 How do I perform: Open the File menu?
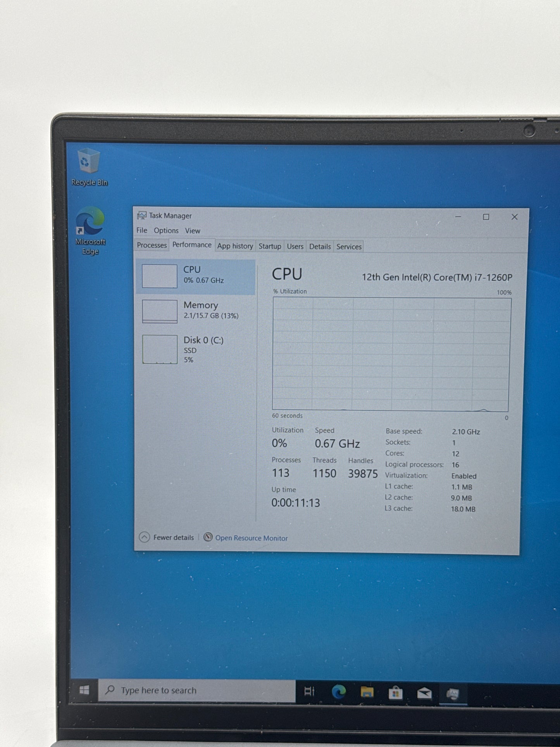[142, 230]
